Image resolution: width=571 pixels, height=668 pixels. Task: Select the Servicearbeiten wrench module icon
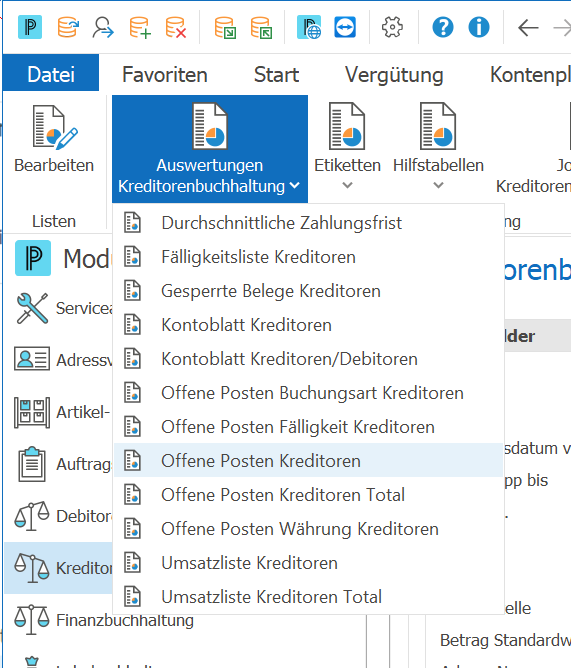(32, 308)
